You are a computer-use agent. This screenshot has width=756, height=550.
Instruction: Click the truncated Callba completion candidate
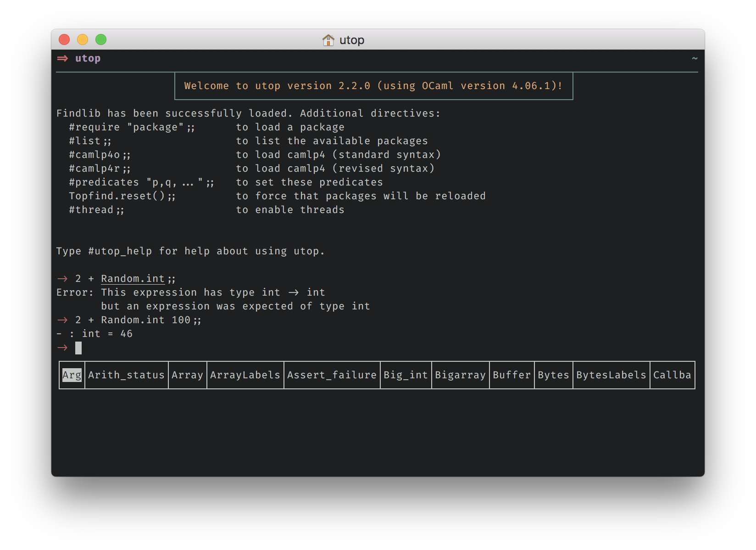coord(672,375)
